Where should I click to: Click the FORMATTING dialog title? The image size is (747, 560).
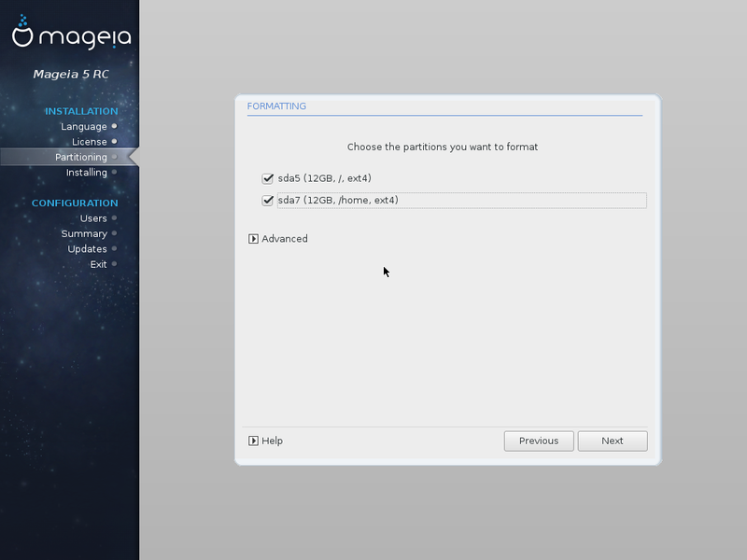276,106
